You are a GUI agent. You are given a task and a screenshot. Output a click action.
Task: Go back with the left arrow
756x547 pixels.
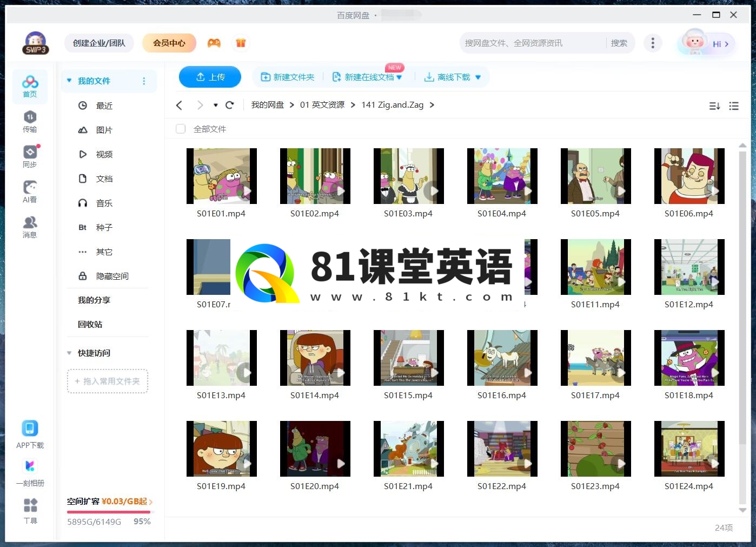(x=180, y=105)
